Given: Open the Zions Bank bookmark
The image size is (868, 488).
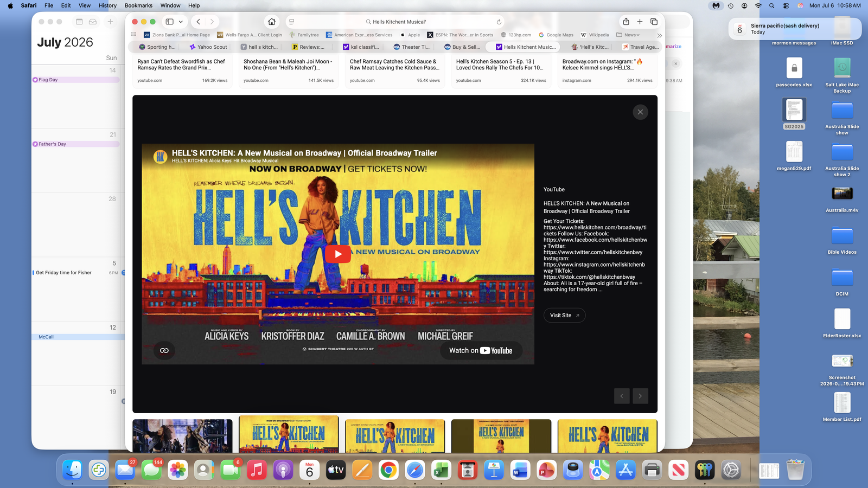Looking at the screenshot, I should click(x=176, y=35).
